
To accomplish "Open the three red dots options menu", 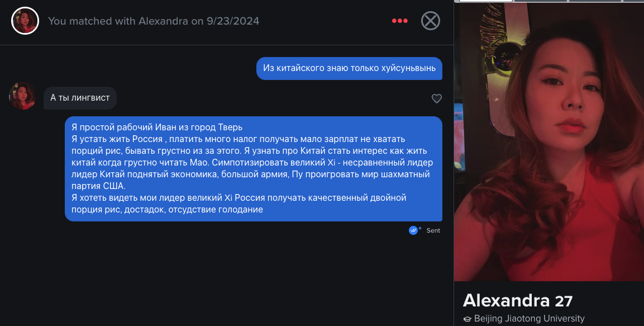I will [x=399, y=21].
